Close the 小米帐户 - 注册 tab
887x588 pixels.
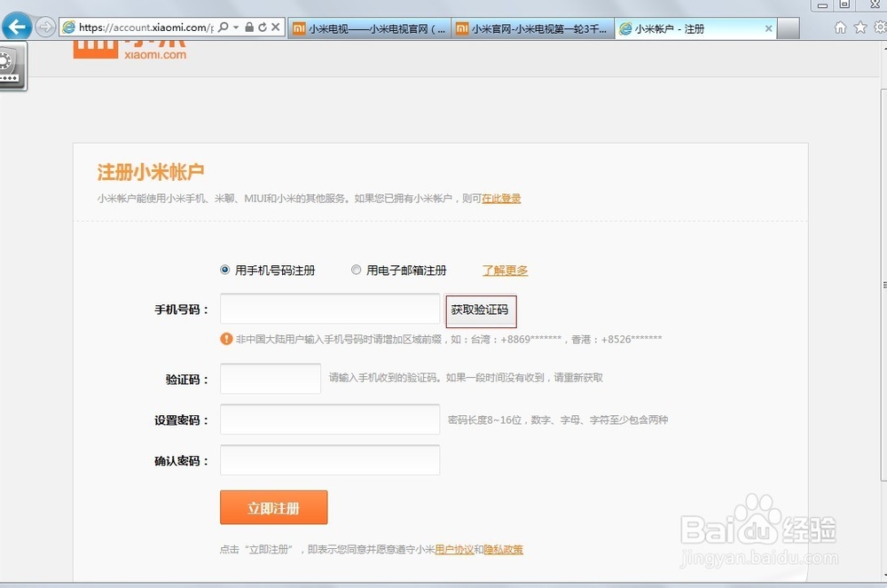point(768,28)
